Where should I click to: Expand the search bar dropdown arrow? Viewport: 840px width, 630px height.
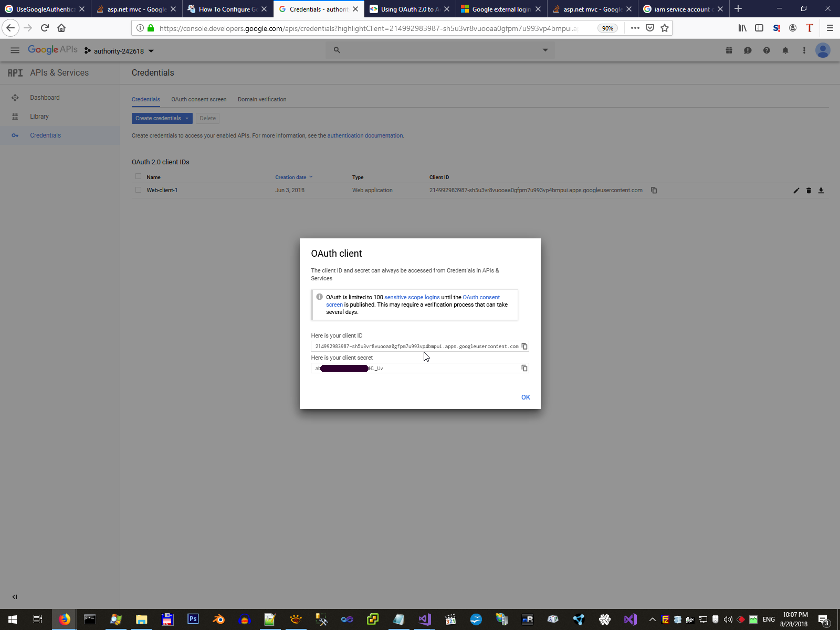pos(545,50)
